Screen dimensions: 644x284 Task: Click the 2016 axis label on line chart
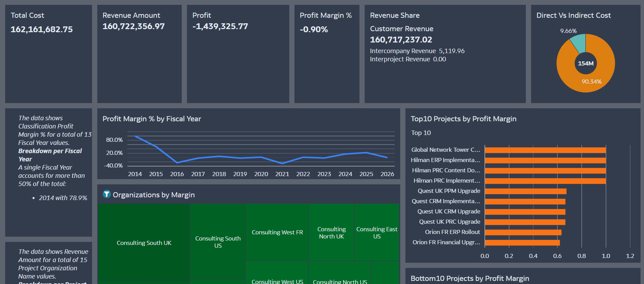pos(177,174)
